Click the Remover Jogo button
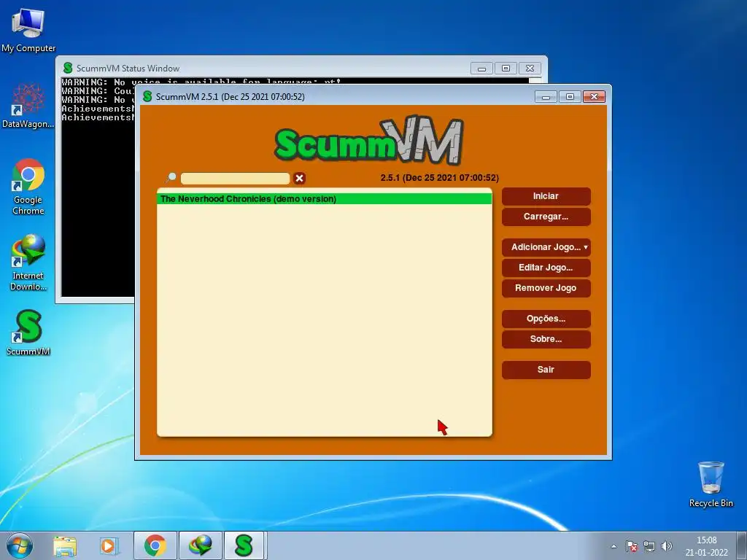Image resolution: width=747 pixels, height=560 pixels. pyautogui.click(x=546, y=288)
